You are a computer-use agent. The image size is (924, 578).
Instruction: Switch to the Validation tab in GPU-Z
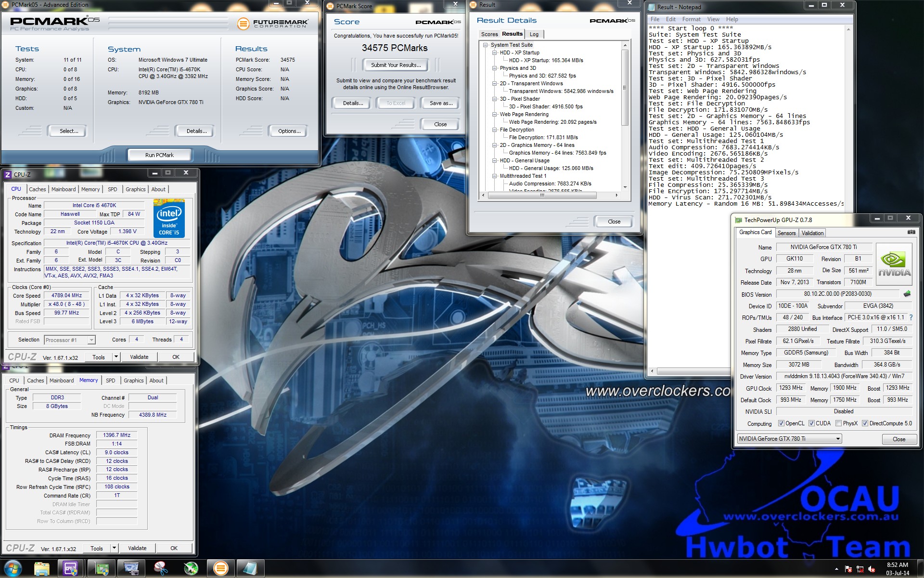tap(812, 233)
